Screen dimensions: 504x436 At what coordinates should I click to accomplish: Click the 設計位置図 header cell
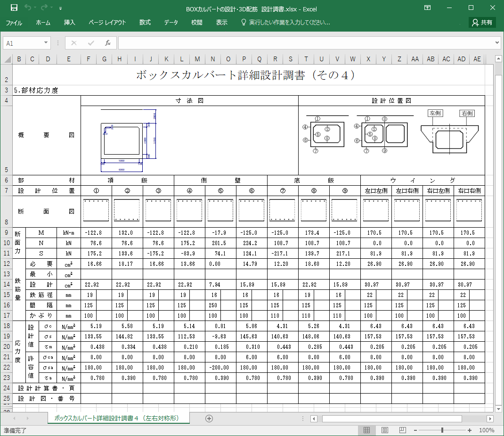[x=391, y=101]
